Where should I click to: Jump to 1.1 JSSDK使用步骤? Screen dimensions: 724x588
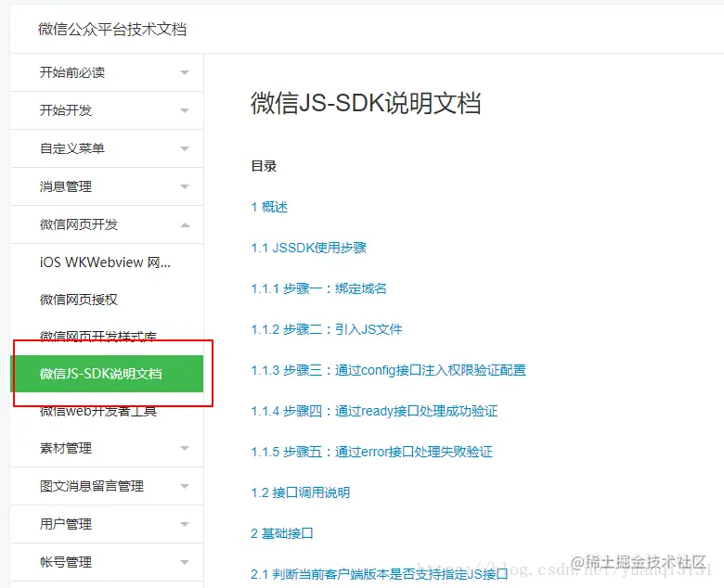(x=308, y=249)
